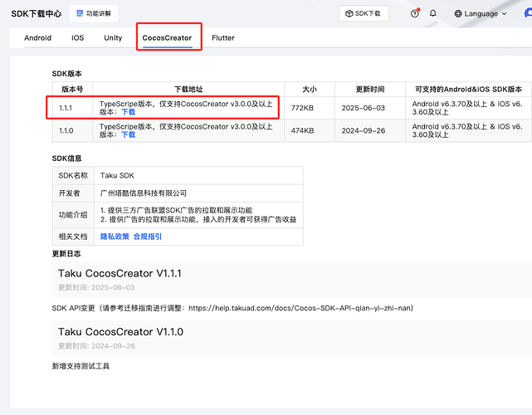Screen dimensions: 532x415
Task: Click the SDK下载 button
Action: 364,13
